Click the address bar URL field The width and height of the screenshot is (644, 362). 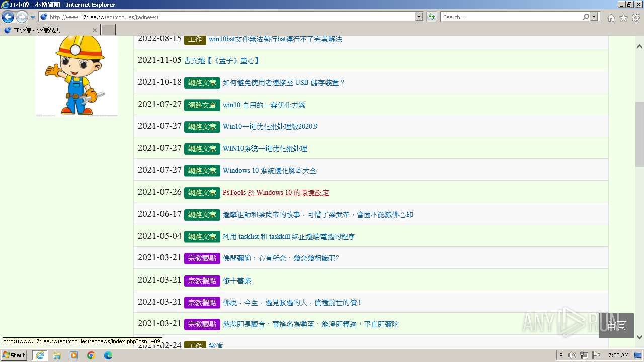pyautogui.click(x=227, y=17)
